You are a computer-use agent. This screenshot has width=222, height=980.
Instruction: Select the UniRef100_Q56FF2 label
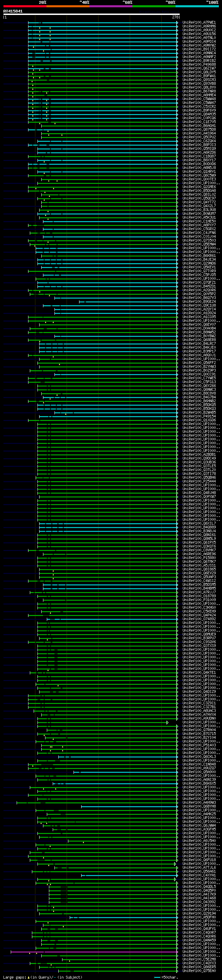(x=199, y=363)
